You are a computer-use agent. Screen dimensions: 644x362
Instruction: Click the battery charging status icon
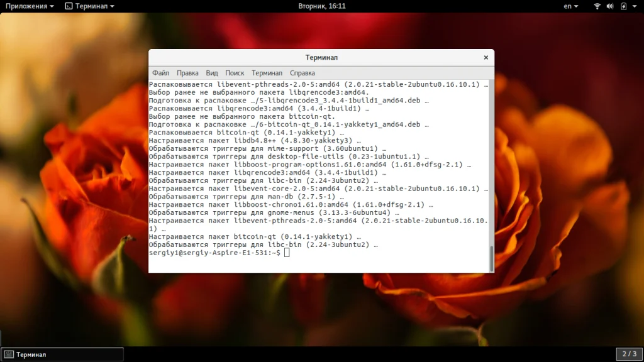(x=624, y=6)
